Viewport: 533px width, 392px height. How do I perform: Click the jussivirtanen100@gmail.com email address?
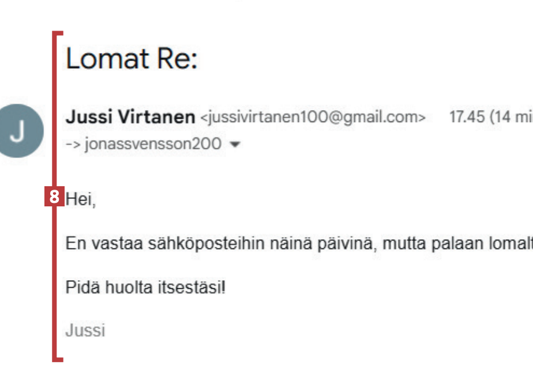coord(313,118)
